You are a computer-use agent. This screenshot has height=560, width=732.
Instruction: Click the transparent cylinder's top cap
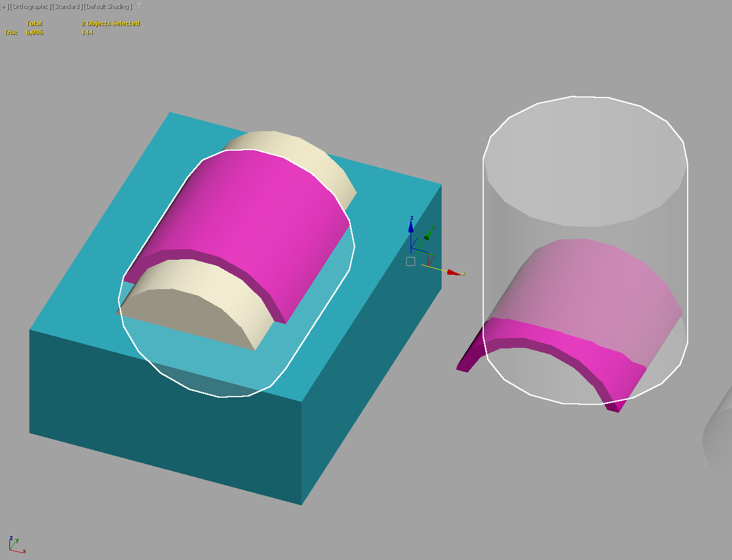585,161
